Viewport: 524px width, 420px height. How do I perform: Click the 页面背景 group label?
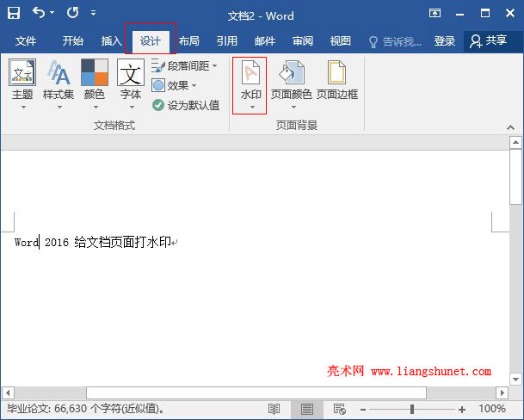(x=297, y=126)
